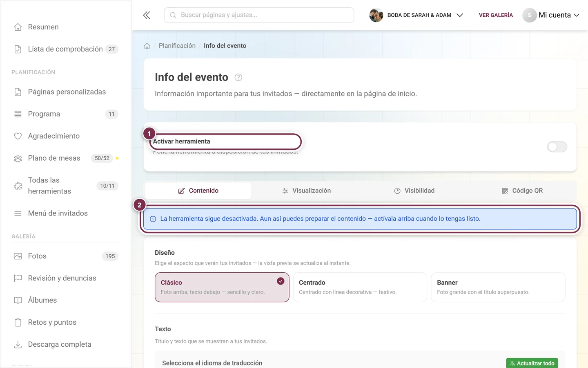Open the help icon next to Info del evento
This screenshot has height=368, width=588.
238,77
